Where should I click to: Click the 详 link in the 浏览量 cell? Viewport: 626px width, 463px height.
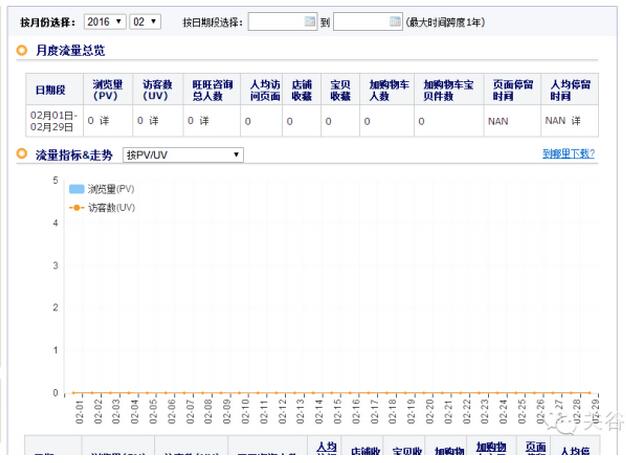pos(105,121)
